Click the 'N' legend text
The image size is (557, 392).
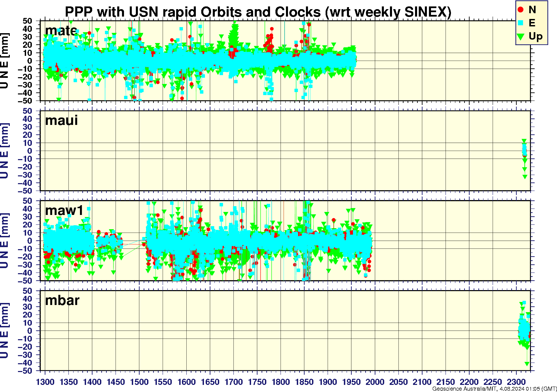point(532,9)
